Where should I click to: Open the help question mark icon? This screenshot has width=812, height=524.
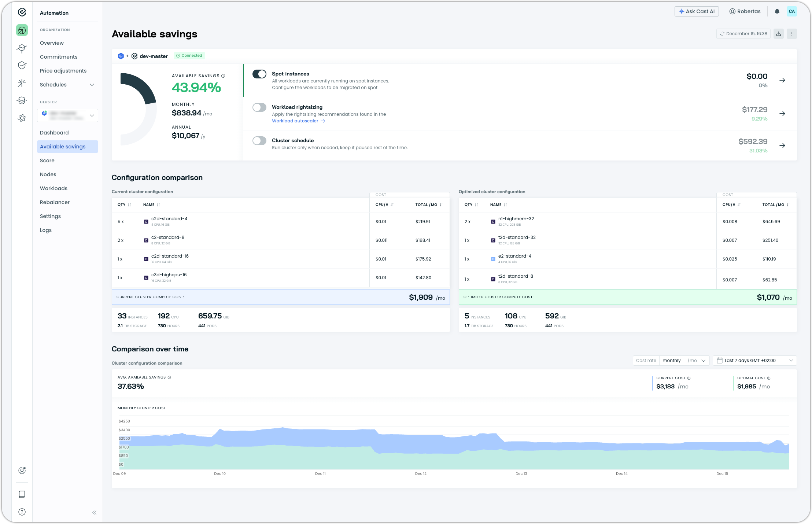point(22,512)
